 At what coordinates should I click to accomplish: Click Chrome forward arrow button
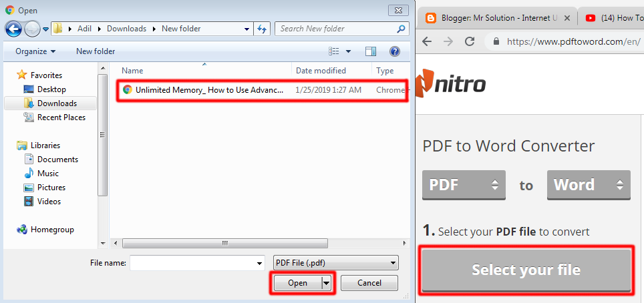[448, 41]
